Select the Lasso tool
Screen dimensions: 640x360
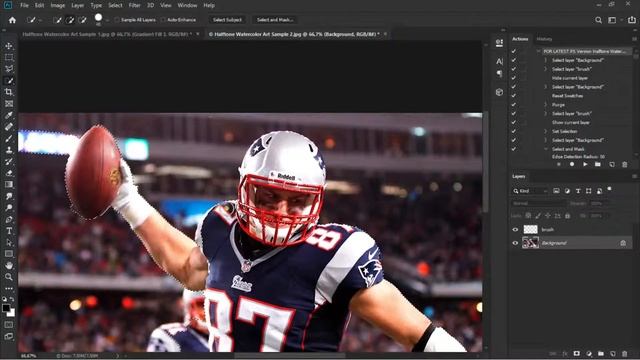pyautogui.click(x=9, y=69)
